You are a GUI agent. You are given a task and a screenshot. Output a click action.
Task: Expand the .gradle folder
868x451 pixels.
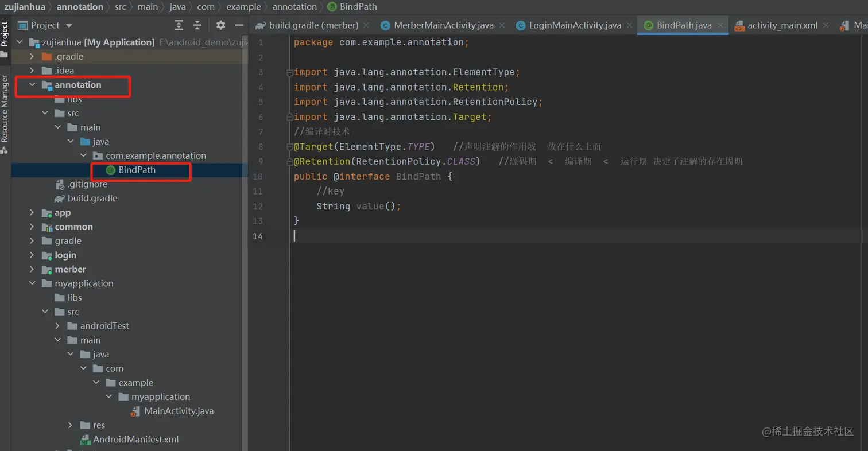pos(33,56)
